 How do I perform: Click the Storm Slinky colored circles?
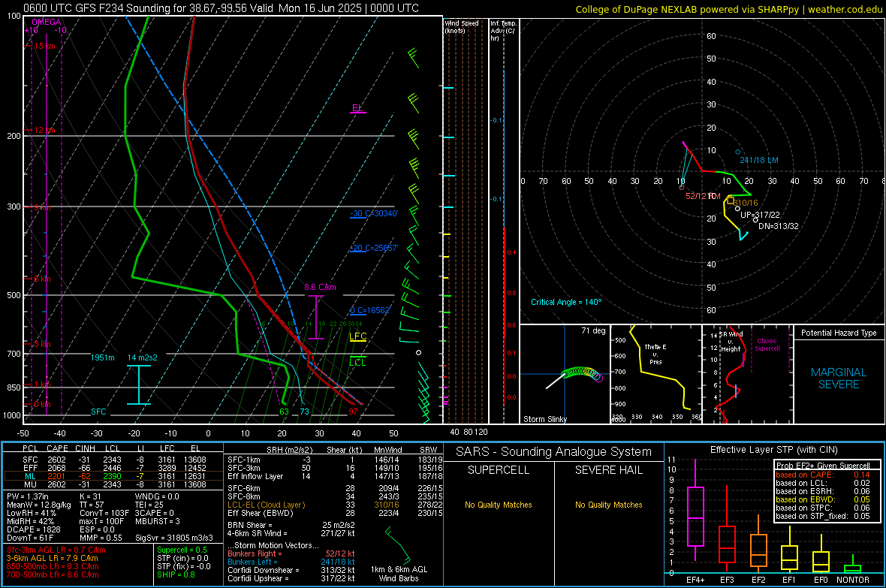582,373
